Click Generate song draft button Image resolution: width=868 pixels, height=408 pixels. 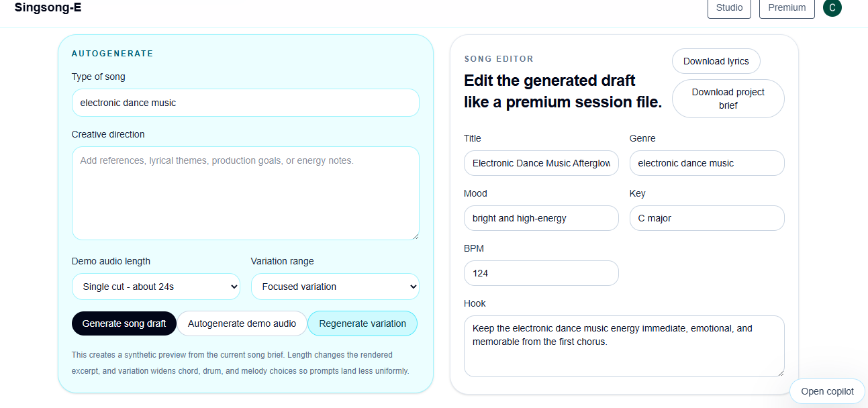click(x=124, y=323)
